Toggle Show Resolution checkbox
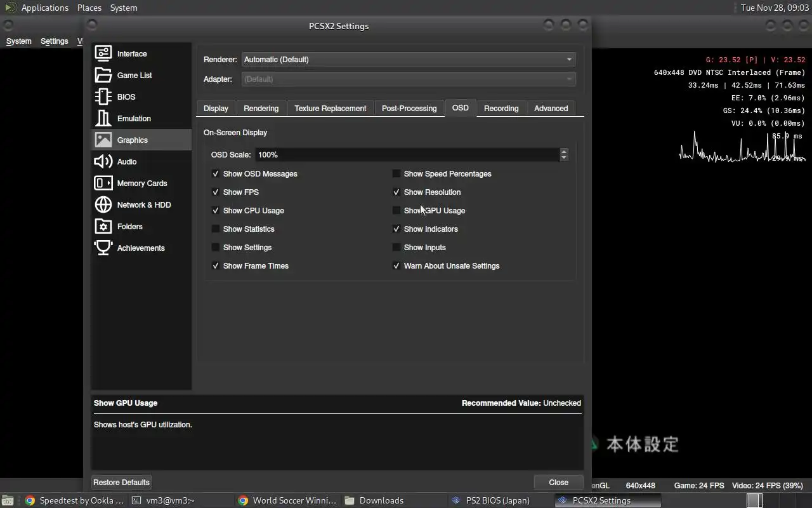812x508 pixels. (396, 192)
